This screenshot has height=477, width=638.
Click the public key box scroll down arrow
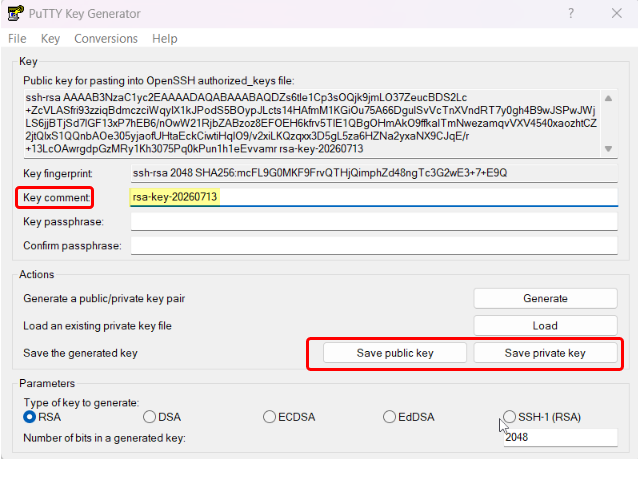[x=608, y=149]
